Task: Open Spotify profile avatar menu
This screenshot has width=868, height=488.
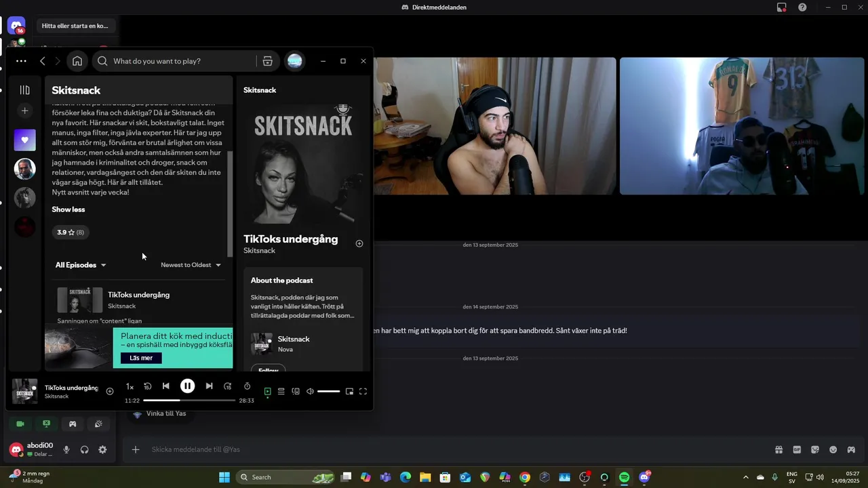Action: coord(294,61)
